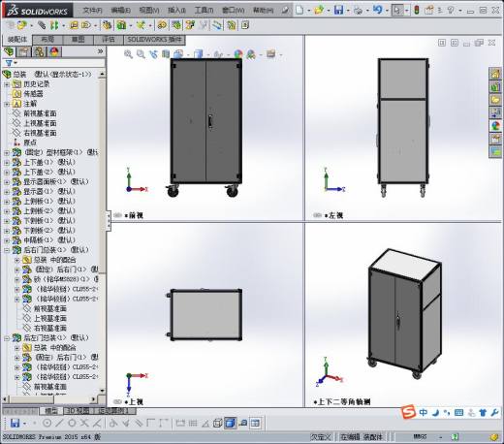Switch to the 模型 bottom tab
The width and height of the screenshot is (504, 444).
(51, 411)
